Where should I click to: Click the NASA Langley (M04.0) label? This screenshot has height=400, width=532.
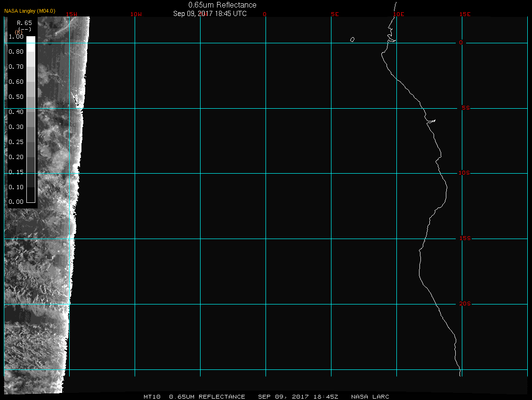(x=30, y=10)
